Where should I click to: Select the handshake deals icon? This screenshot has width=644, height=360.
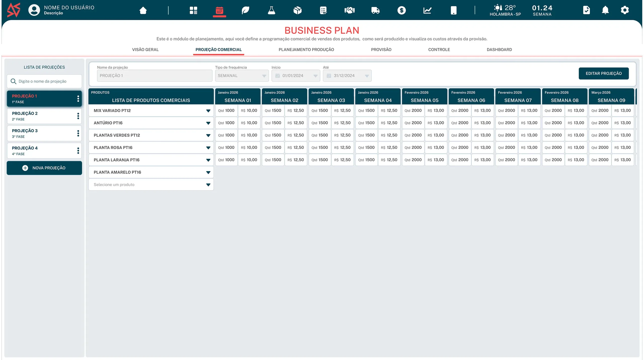(350, 10)
